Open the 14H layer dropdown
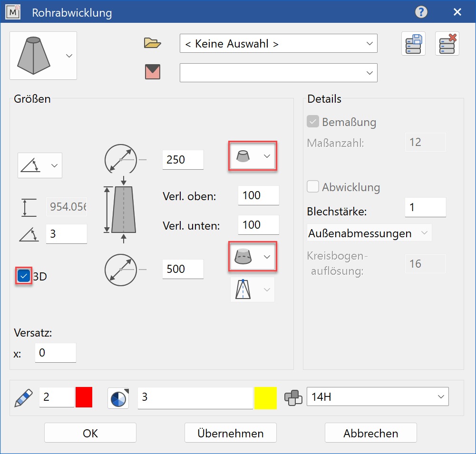This screenshot has width=476, height=454. [x=378, y=396]
